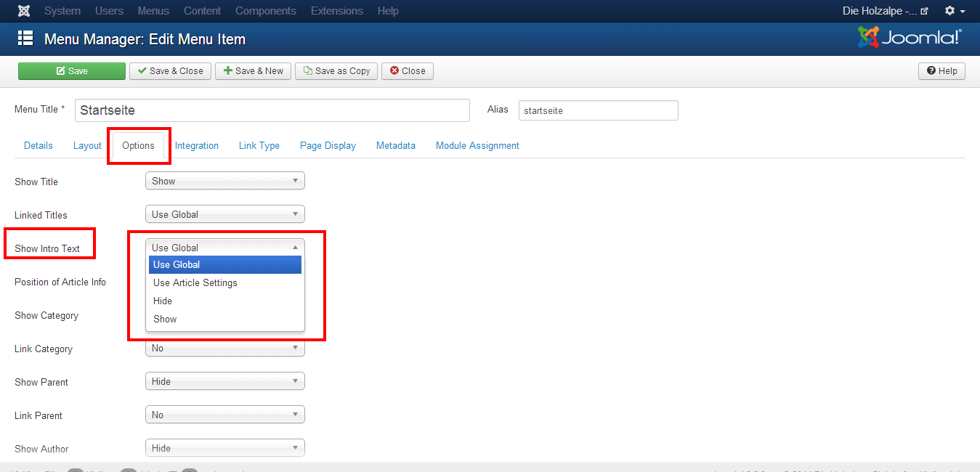Image resolution: width=980 pixels, height=472 pixels.
Task: Open the Components menu
Action: tap(266, 11)
